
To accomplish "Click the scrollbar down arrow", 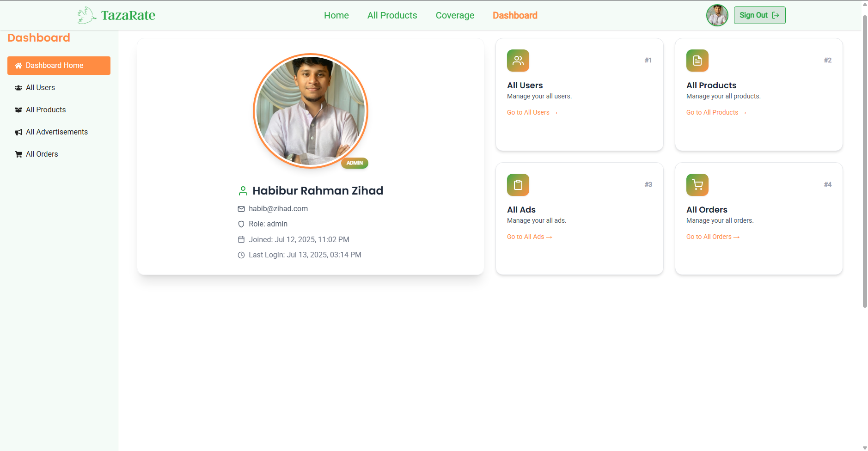I will coord(865,447).
